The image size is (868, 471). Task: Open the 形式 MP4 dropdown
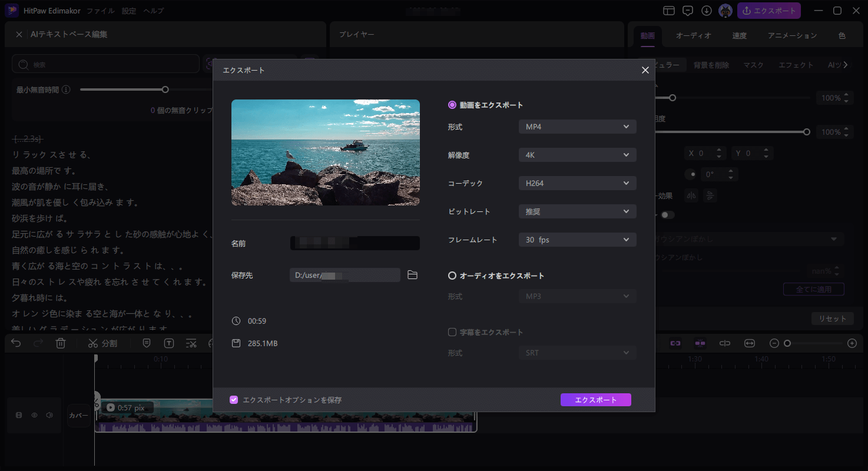(x=577, y=127)
